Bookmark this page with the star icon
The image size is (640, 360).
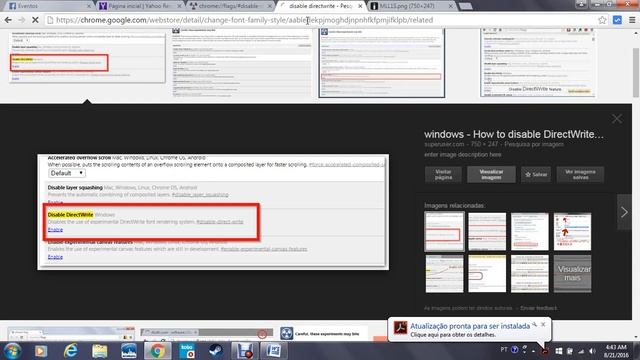(602, 20)
